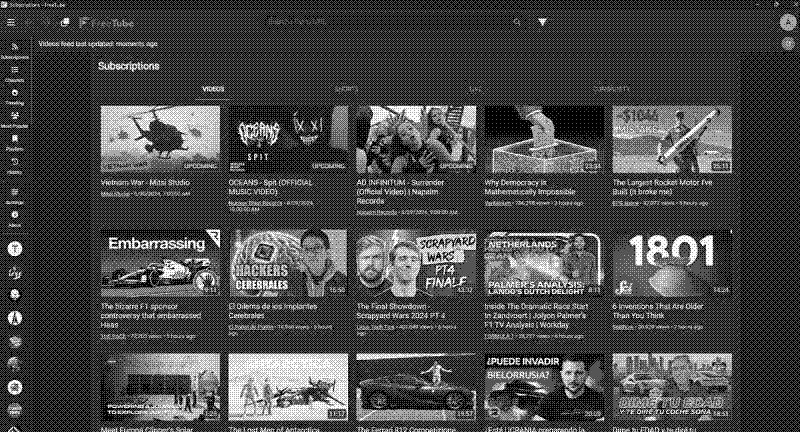Viewport: 800px width, 432px height.
Task: Open the Linus Tech Tips channel link
Action: tap(375, 327)
